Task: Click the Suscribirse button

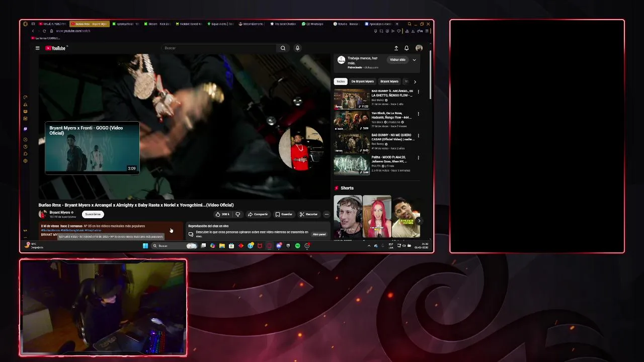Action: [93, 214]
